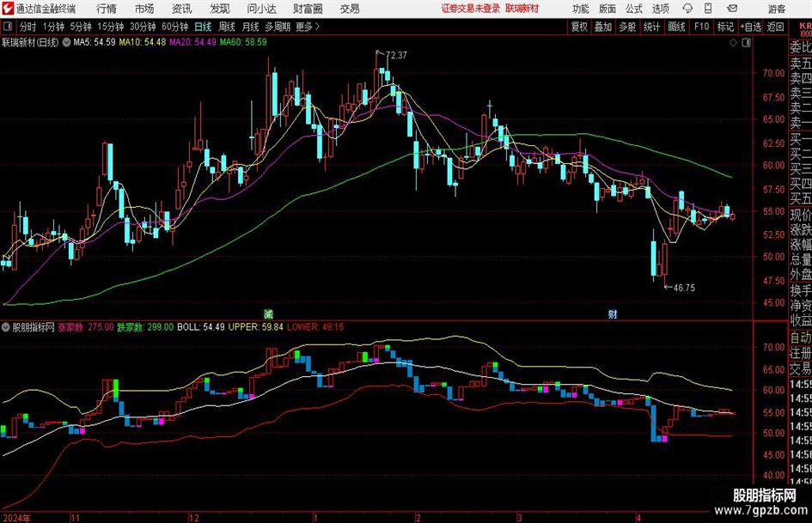Open the 选项 menu
812x523 pixels.
(660, 9)
